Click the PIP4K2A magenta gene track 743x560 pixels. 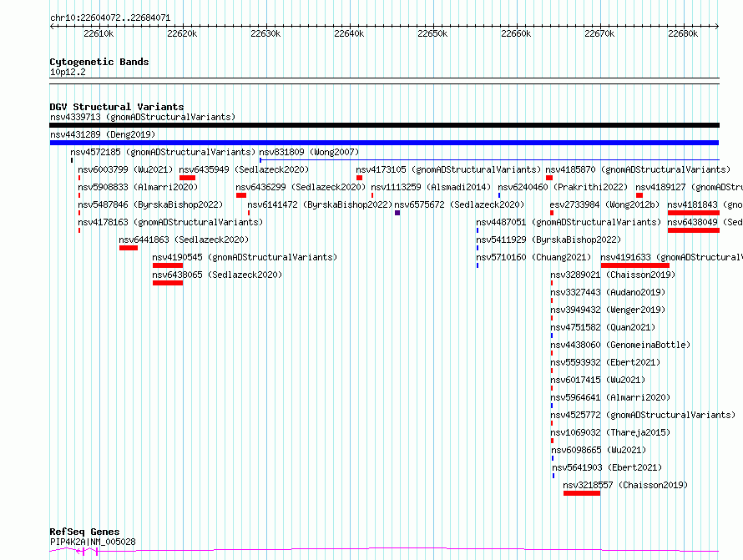[x=384, y=550]
